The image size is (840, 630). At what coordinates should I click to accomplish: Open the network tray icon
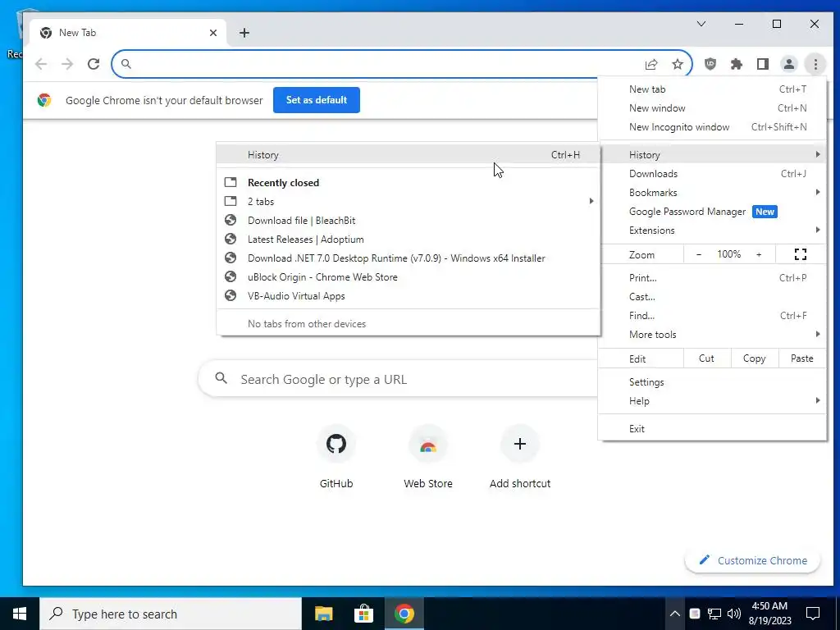(714, 614)
